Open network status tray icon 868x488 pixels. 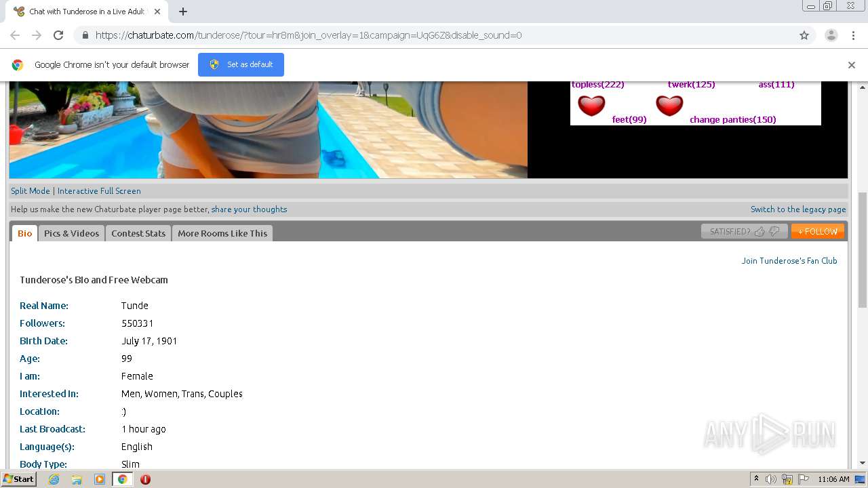point(787,479)
